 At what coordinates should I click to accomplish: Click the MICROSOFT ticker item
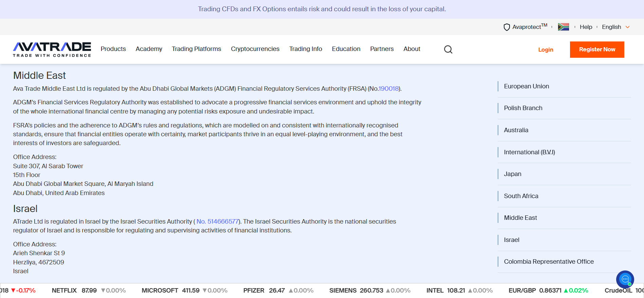184,291
